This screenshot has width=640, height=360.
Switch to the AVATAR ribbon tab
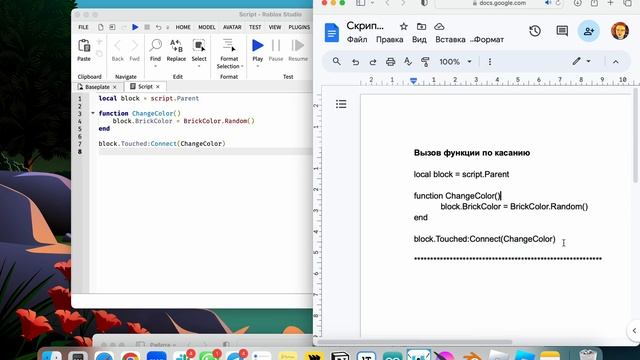coord(232,27)
